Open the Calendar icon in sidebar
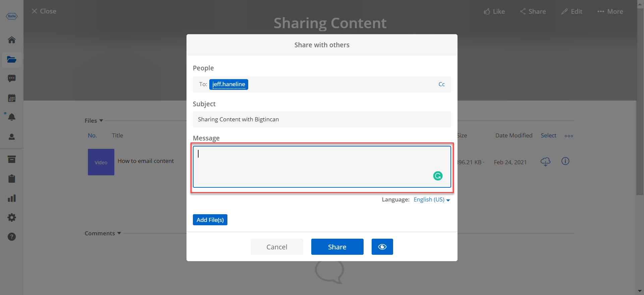This screenshot has width=644, height=295. (x=12, y=98)
